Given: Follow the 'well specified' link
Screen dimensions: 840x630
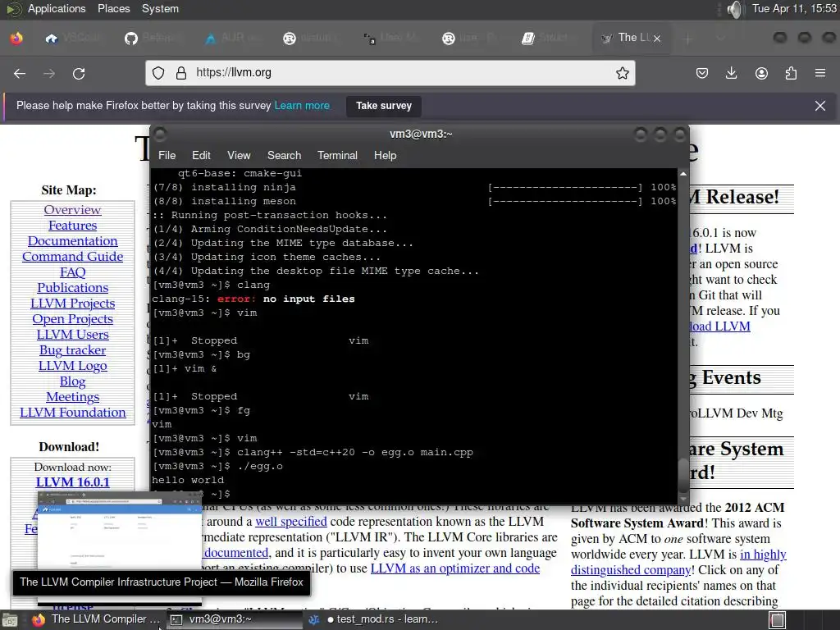Looking at the screenshot, I should tap(291, 521).
